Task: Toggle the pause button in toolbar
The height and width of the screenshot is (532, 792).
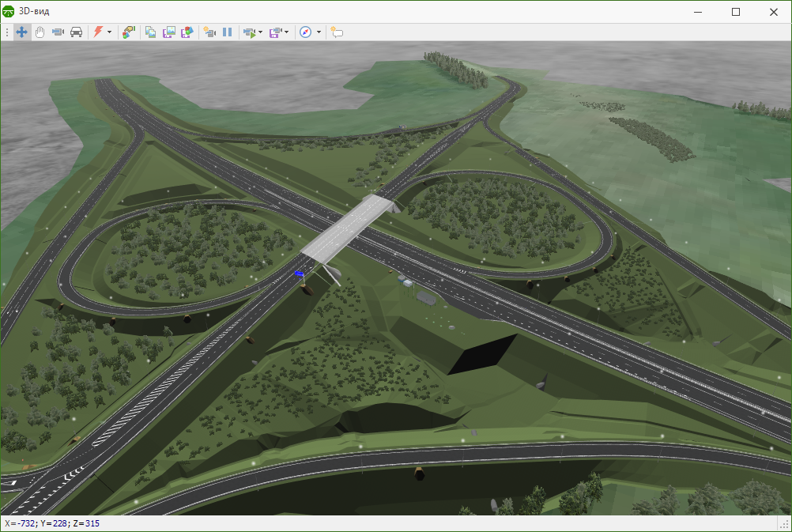Action: (228, 32)
